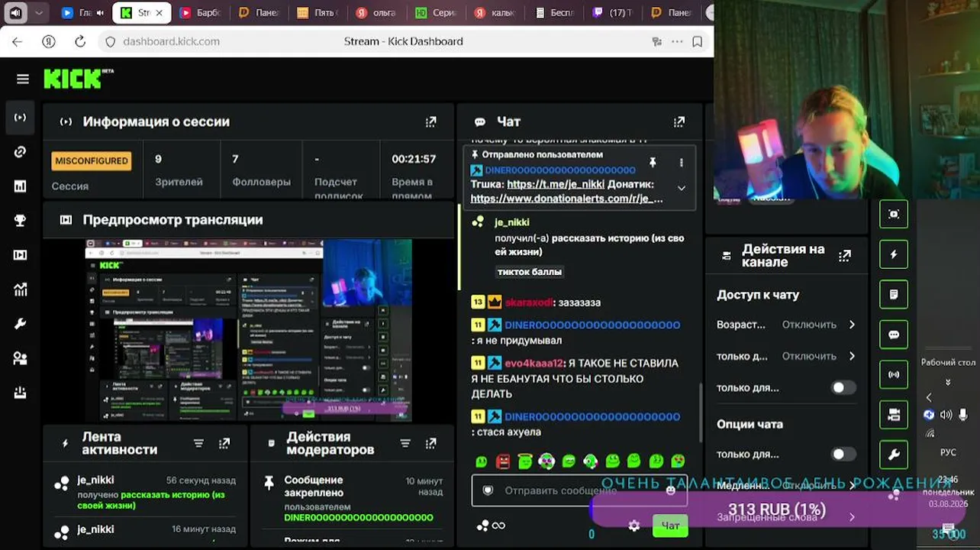Open the wrench settings icon in the sidebar
Viewport: 980px width, 550px height.
(x=21, y=324)
